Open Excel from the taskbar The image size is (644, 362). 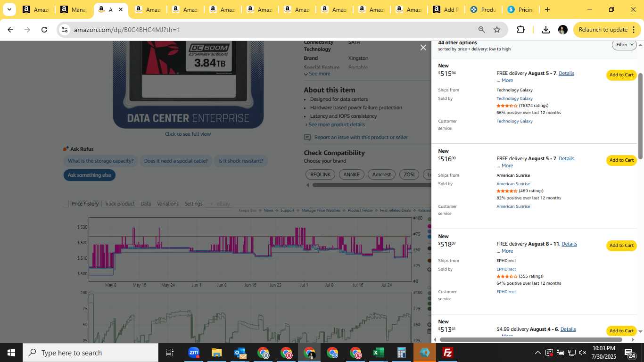[378, 353]
